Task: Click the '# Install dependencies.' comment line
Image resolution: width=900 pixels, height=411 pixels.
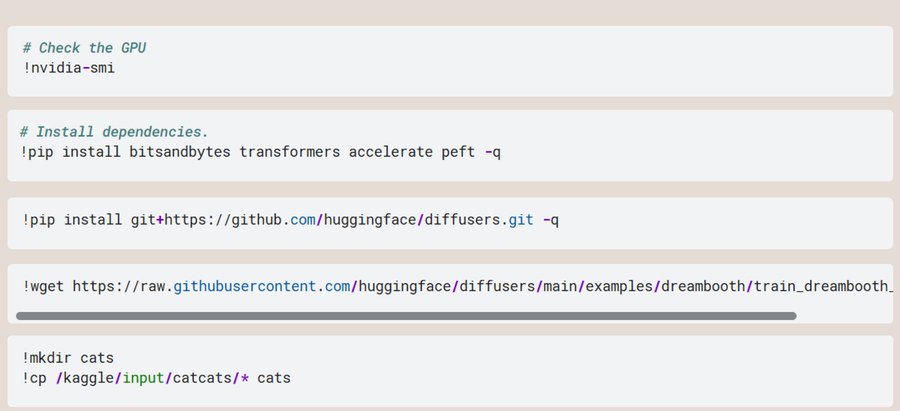Action: click(114, 132)
